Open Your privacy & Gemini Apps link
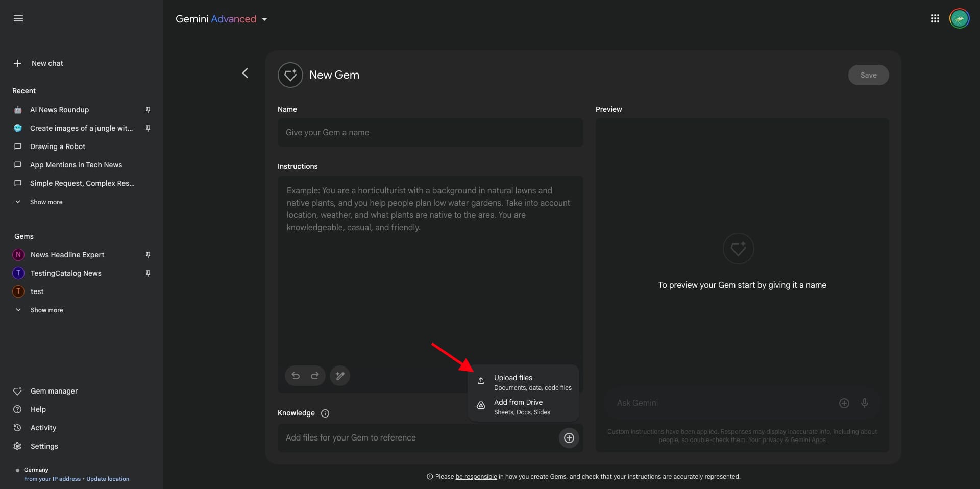Viewport: 980px width, 489px height. click(787, 440)
